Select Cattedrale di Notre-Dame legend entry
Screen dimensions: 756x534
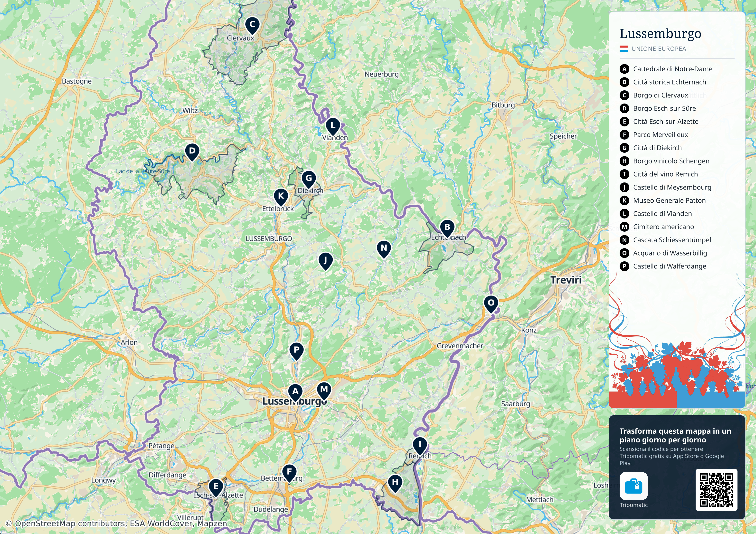coord(666,69)
